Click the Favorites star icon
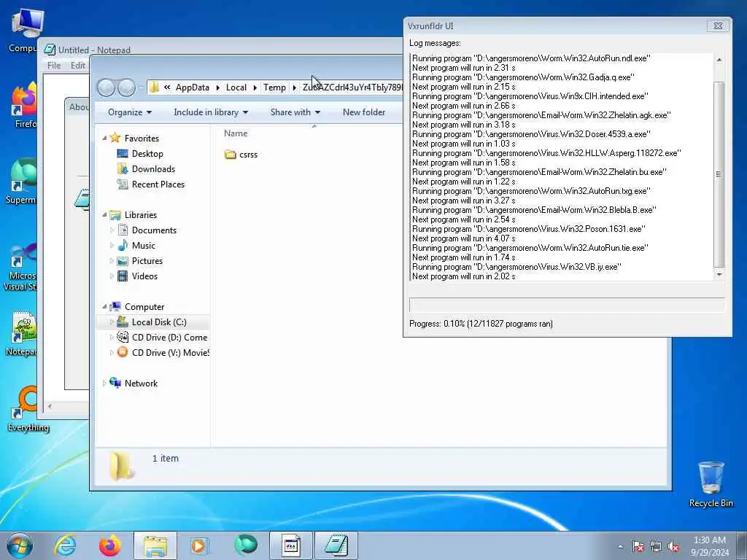Screen dimensions: 747x560 (115, 138)
